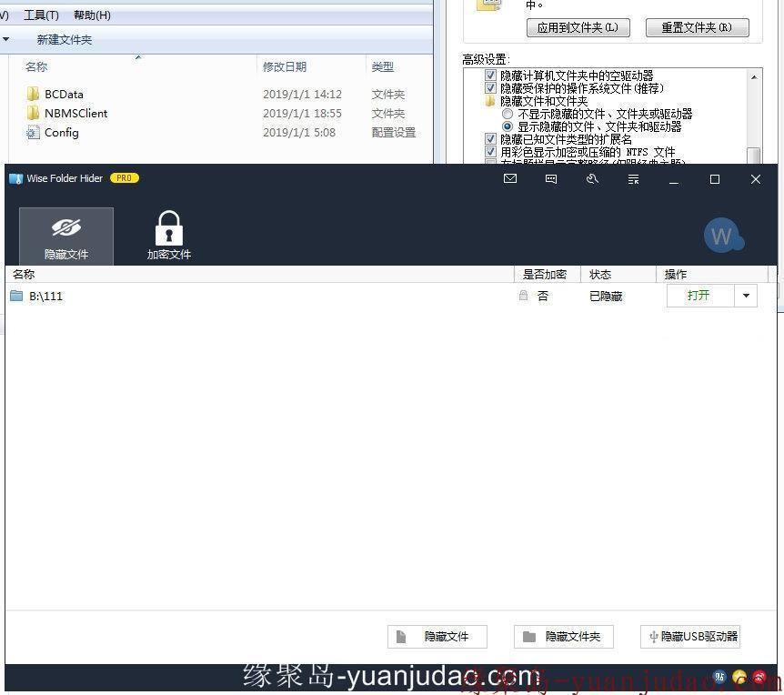This screenshot has width=784, height=695.
Task: Sort Explorer files by 修改日期 column
Action: tap(285, 67)
